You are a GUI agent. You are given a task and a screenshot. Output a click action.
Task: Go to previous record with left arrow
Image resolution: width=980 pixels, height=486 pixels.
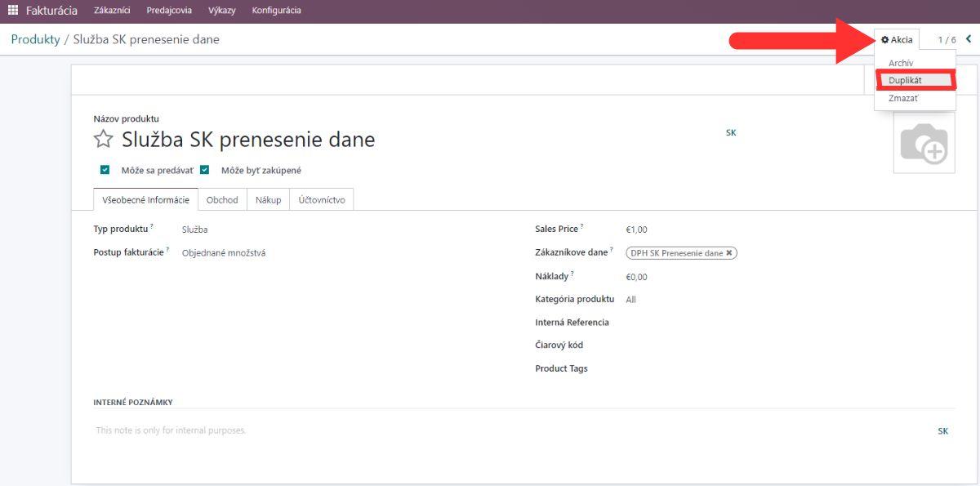(x=969, y=39)
